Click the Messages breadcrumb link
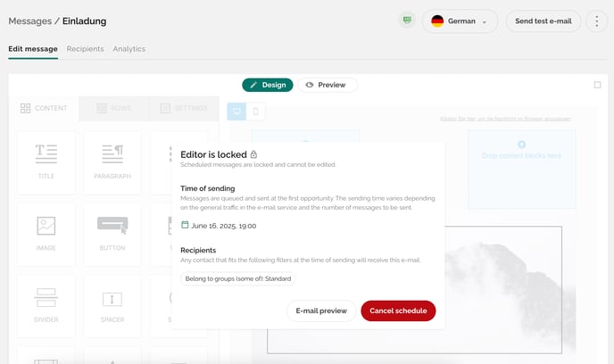Screen dimensions: 614x364 [x=30, y=21]
